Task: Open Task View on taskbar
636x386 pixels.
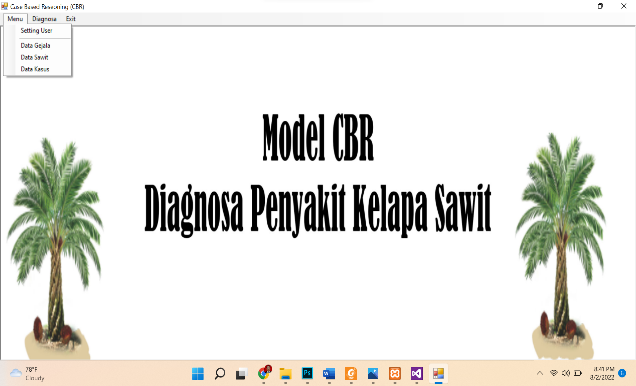Action: pyautogui.click(x=242, y=373)
